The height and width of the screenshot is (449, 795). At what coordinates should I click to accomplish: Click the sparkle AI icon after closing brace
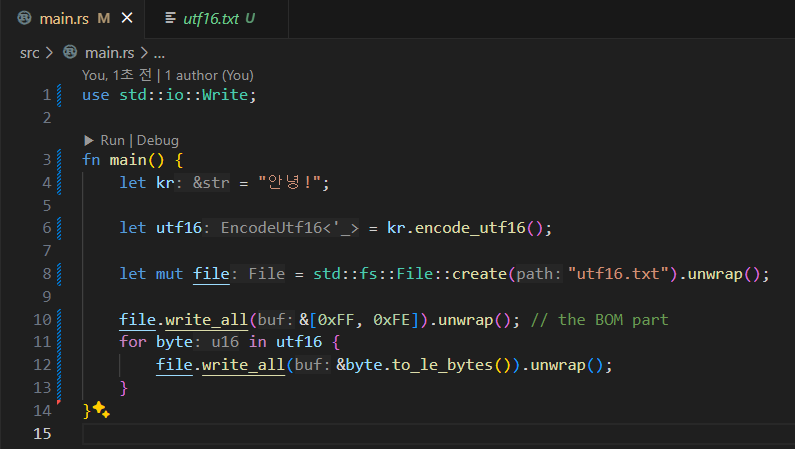(x=101, y=410)
